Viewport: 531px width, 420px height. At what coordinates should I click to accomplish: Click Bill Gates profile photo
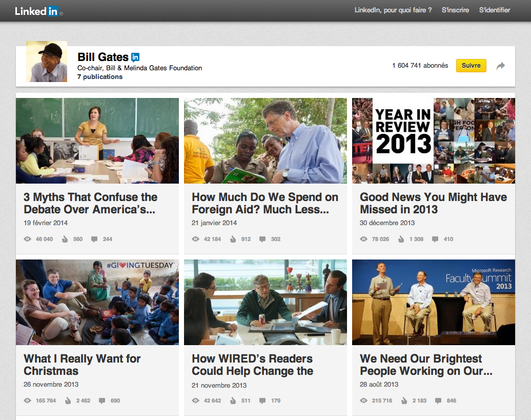47,62
